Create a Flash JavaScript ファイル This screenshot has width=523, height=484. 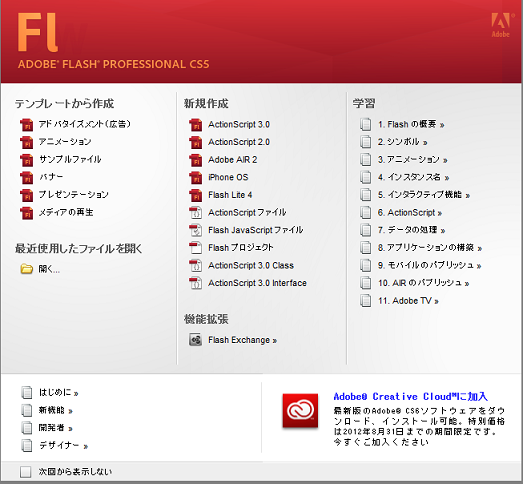255,230
